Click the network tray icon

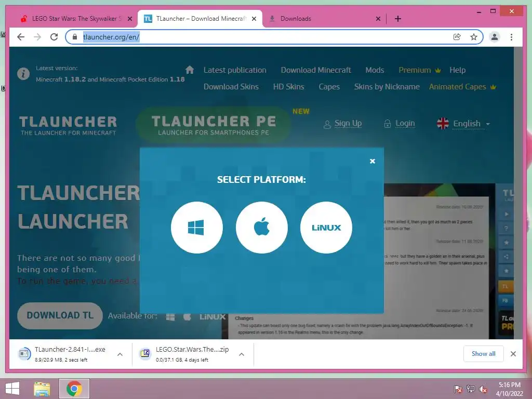click(x=471, y=389)
